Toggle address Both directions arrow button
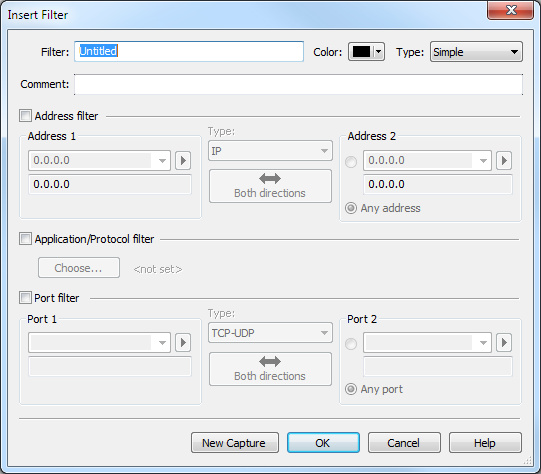 pos(270,186)
